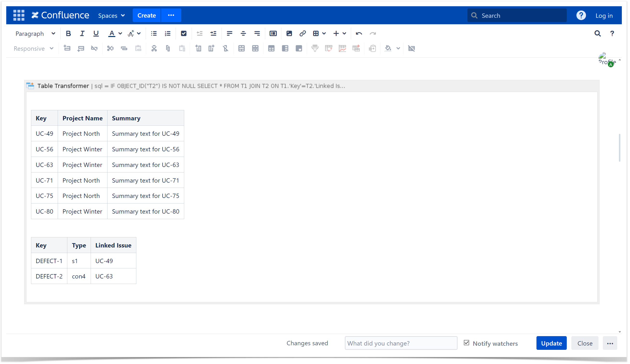Click the insert link icon

pos(303,33)
